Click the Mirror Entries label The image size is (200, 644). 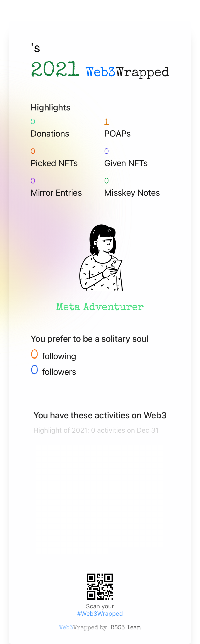tap(56, 193)
